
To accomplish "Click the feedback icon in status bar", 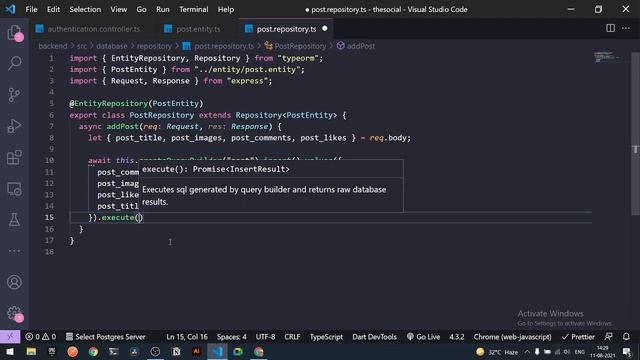I will (x=608, y=337).
